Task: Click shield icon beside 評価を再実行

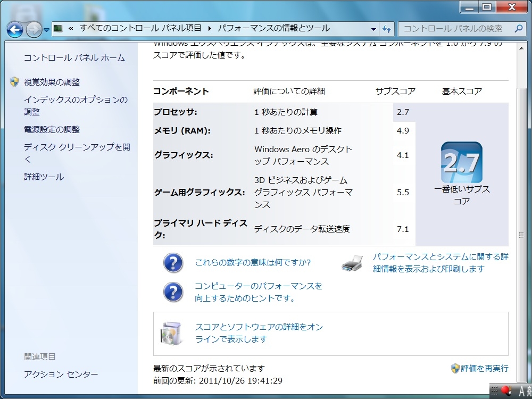Action: click(455, 368)
